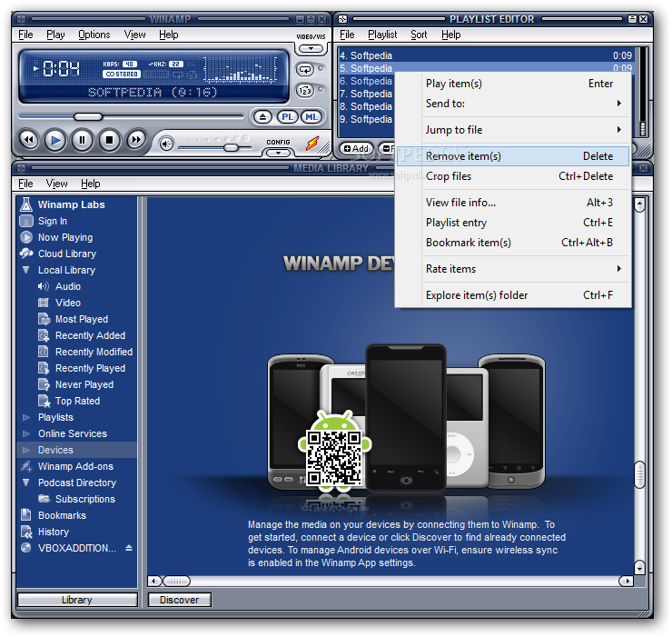The width and height of the screenshot is (672, 637).
Task: Collapse the Local Library tree node
Action: pos(26,270)
